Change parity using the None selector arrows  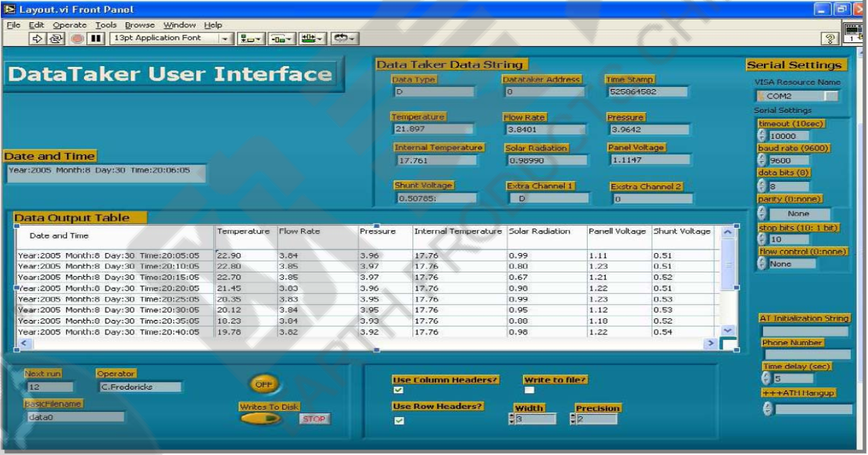coord(763,213)
